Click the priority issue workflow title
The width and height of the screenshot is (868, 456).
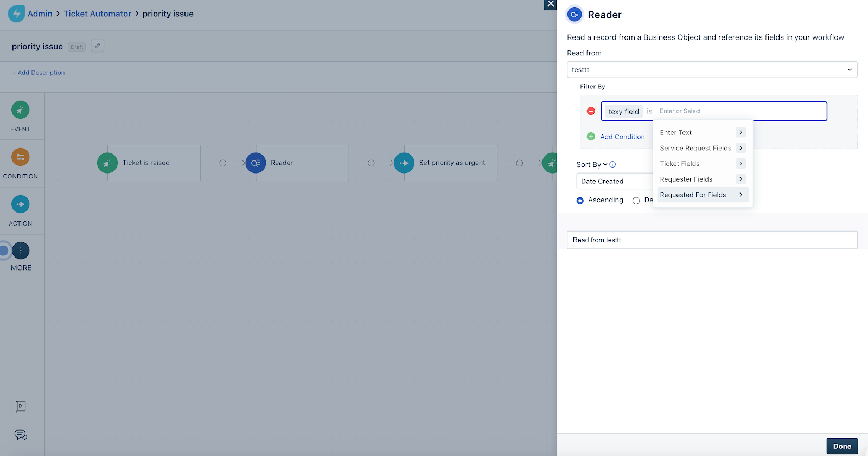(37, 46)
